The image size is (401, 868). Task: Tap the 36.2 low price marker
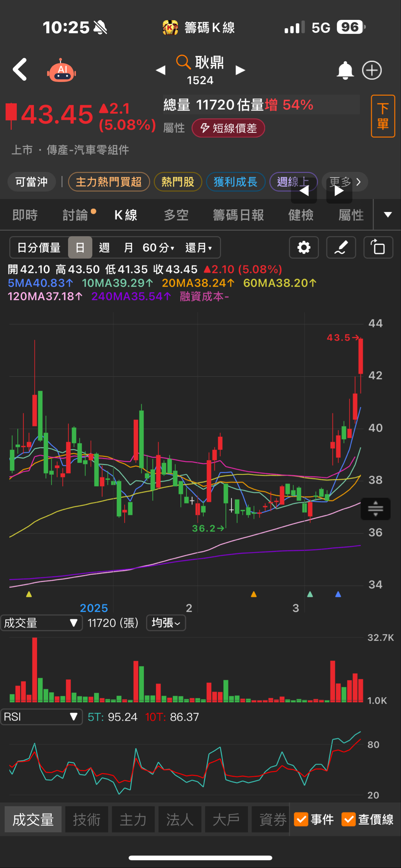(208, 528)
